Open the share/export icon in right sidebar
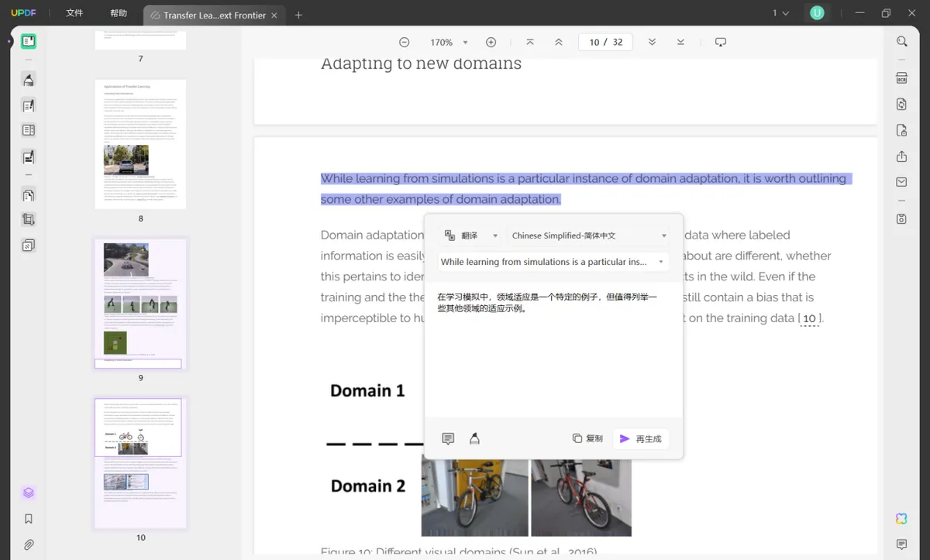The height and width of the screenshot is (560, 930). pos(901,156)
